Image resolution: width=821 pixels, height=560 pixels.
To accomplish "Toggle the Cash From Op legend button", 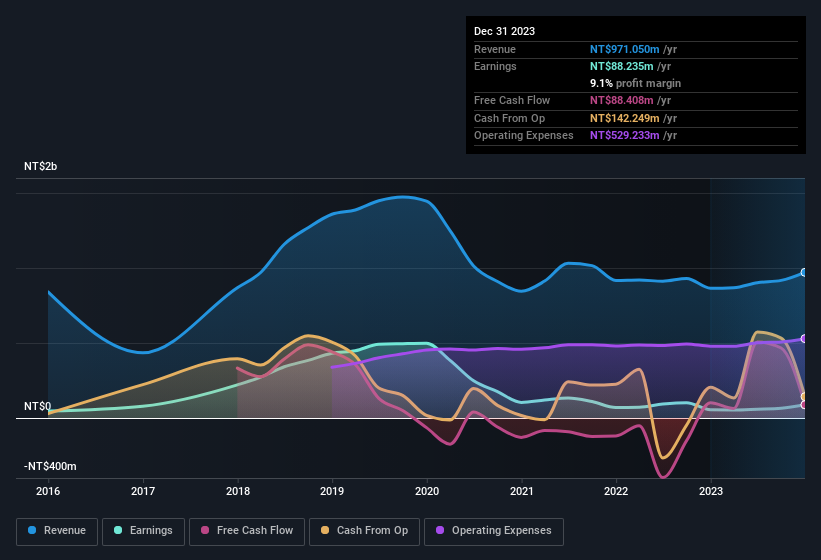I will pos(364,531).
